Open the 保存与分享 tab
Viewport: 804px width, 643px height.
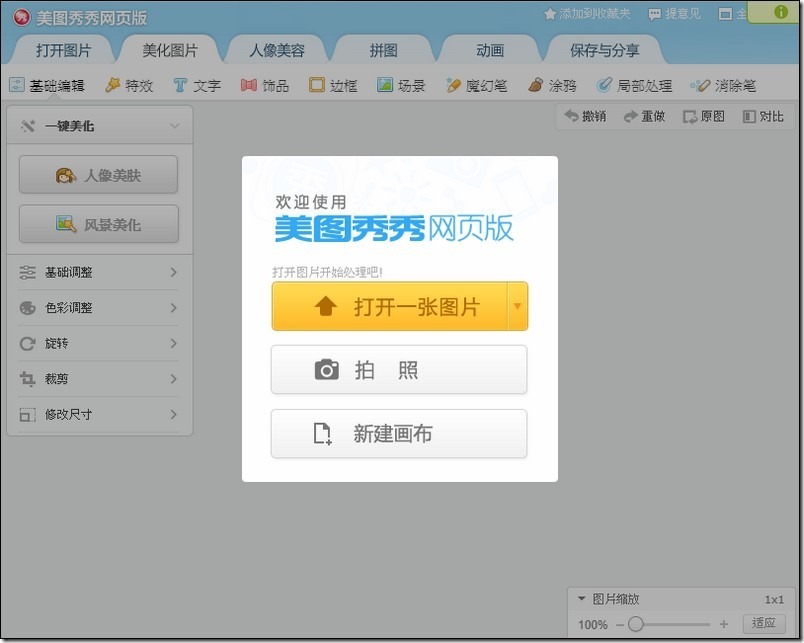pyautogui.click(x=605, y=50)
